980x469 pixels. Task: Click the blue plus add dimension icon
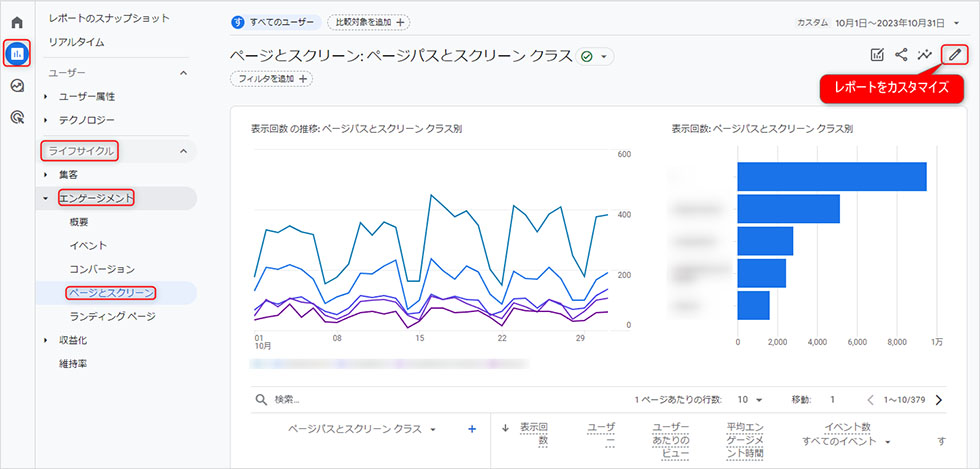click(x=472, y=429)
